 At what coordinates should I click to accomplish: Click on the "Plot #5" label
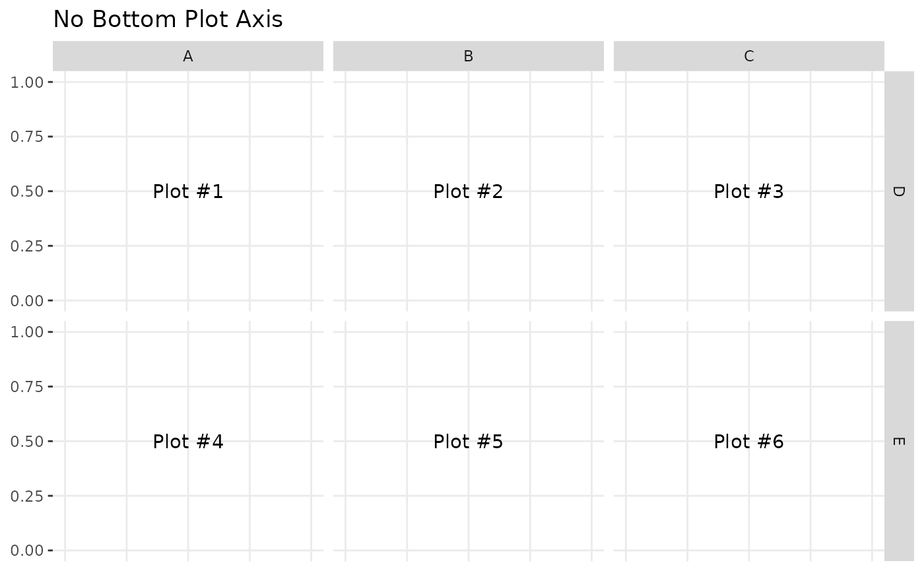tap(468, 442)
